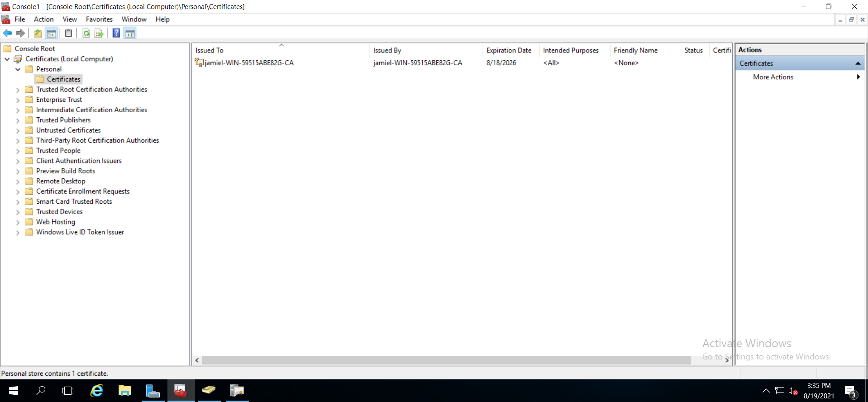Open the Help menu

coord(162,19)
